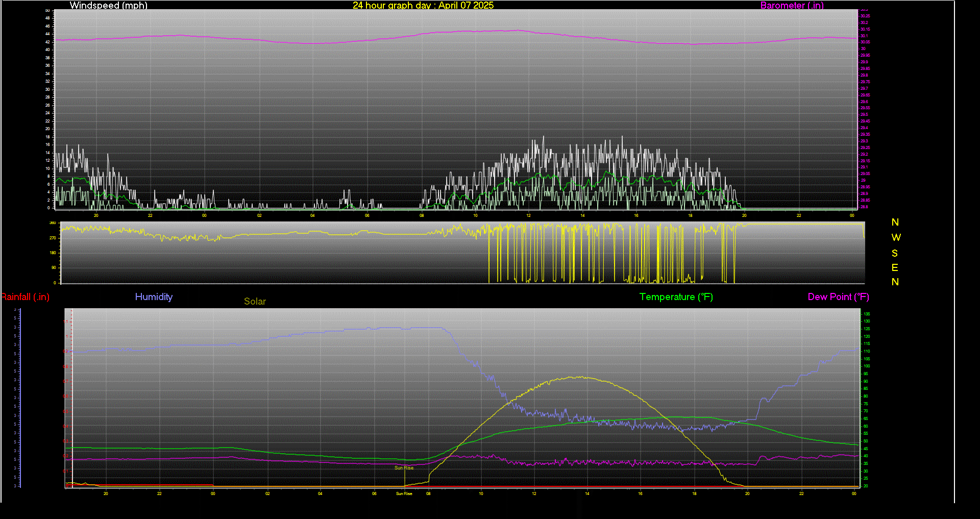Click hour 14 on the bottom graph time axis
Screen dimensions: 980x519
coord(587,493)
